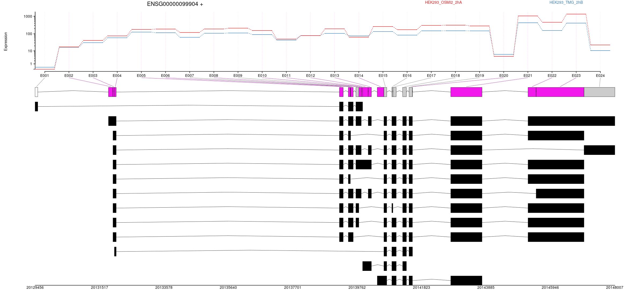The image size is (644, 292).
Task: Click genomic coordinate 20141823
Action: point(422,287)
